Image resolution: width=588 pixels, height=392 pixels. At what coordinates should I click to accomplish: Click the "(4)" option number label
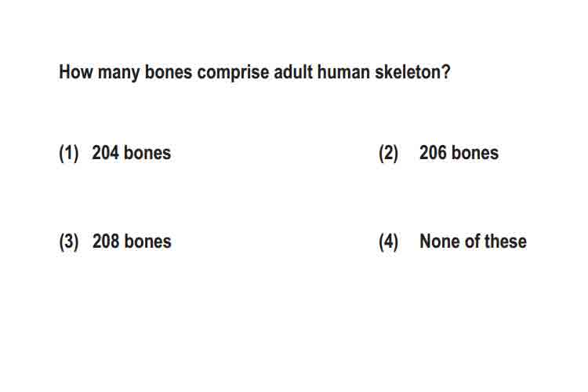click(x=389, y=242)
